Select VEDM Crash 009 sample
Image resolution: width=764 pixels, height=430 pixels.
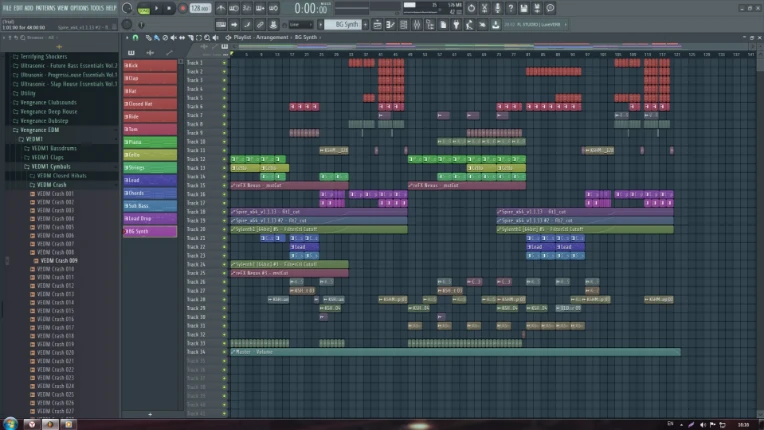pyautogui.click(x=59, y=261)
